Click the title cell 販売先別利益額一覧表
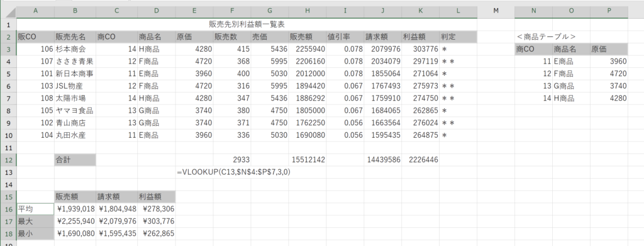This screenshot has height=246, width=644. [247, 25]
